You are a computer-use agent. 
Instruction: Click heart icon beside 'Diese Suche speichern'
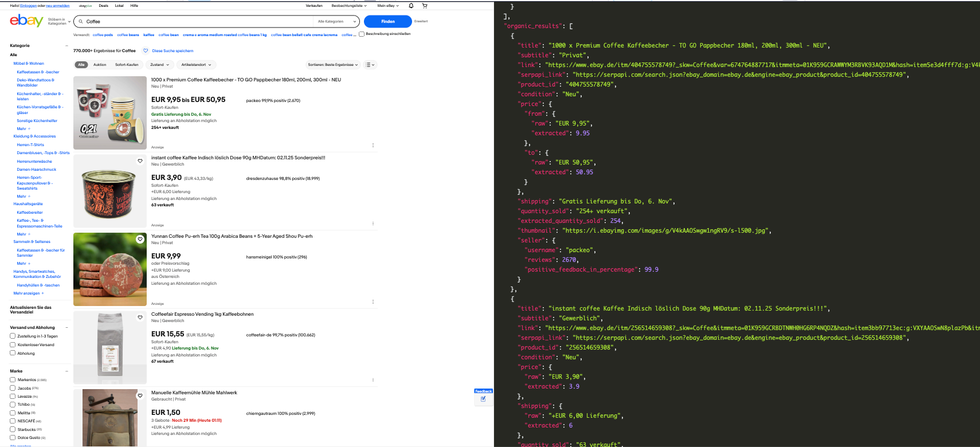[x=146, y=50]
